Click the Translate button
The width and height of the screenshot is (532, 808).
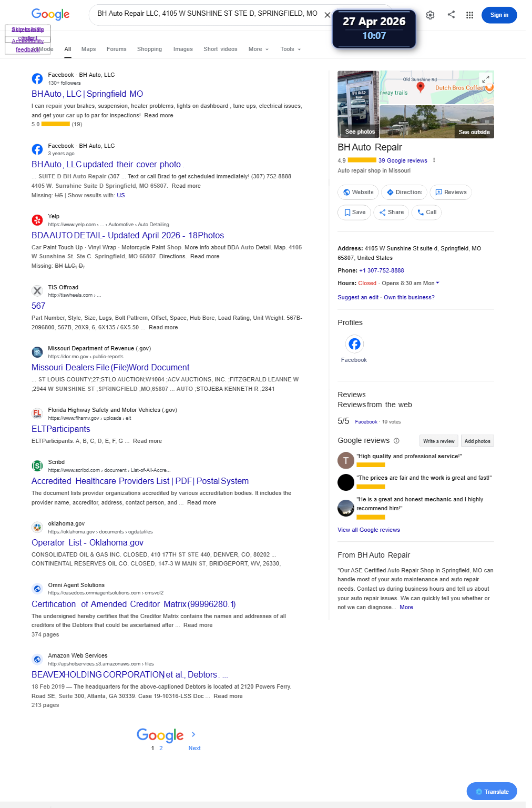492,792
